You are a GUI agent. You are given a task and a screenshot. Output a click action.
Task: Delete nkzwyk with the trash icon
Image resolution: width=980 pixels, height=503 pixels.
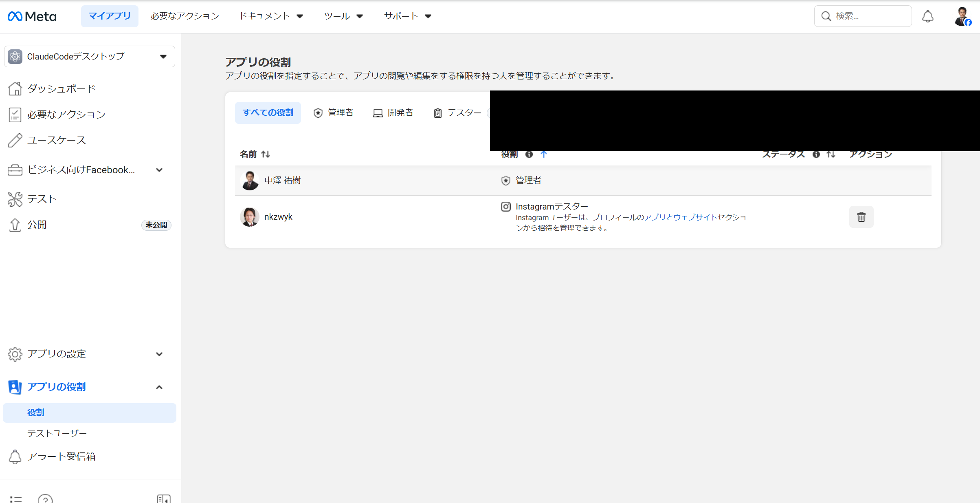(x=861, y=217)
